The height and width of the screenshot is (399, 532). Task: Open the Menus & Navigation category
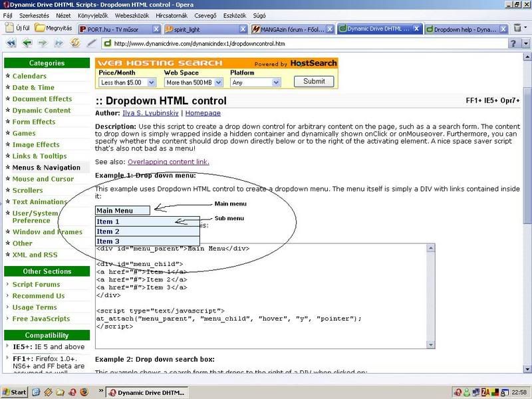pos(47,168)
